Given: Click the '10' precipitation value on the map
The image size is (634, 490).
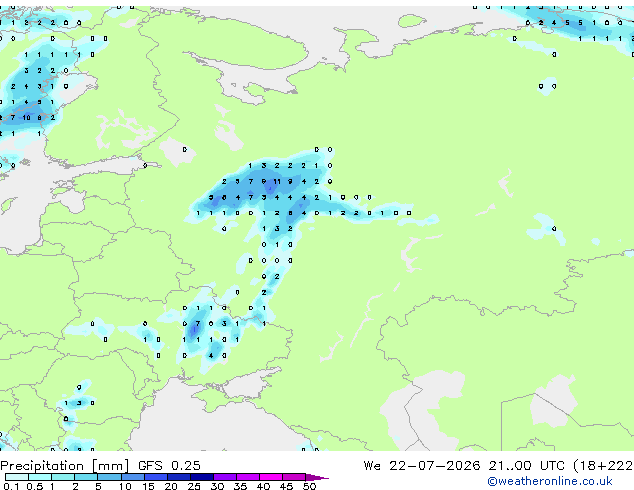Looking at the screenshot, I should [26, 118].
